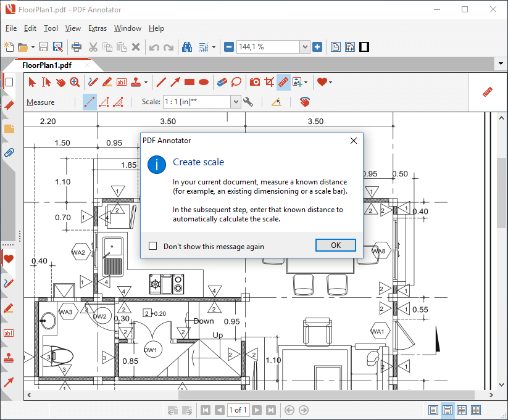This screenshot has width=508, height=420.
Task: Expand the Stamp tool dropdown arrow
Action: [x=146, y=82]
